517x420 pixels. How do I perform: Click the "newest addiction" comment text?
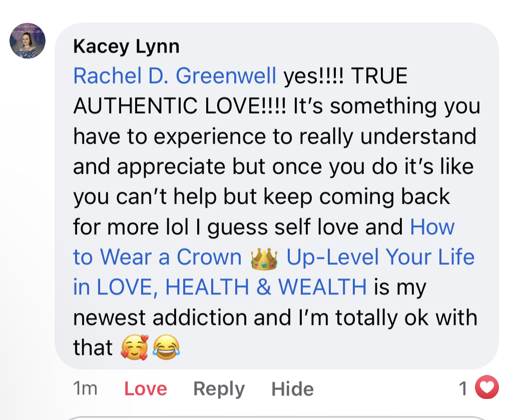(160, 318)
